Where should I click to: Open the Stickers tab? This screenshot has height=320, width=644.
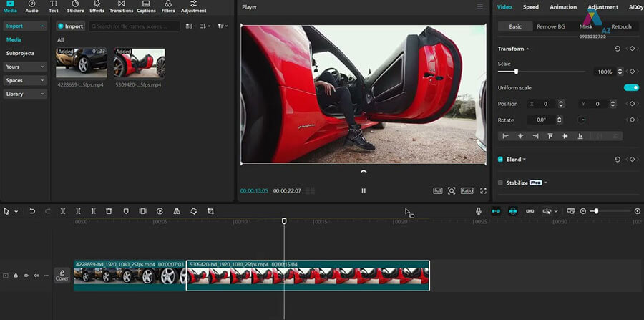tap(75, 6)
